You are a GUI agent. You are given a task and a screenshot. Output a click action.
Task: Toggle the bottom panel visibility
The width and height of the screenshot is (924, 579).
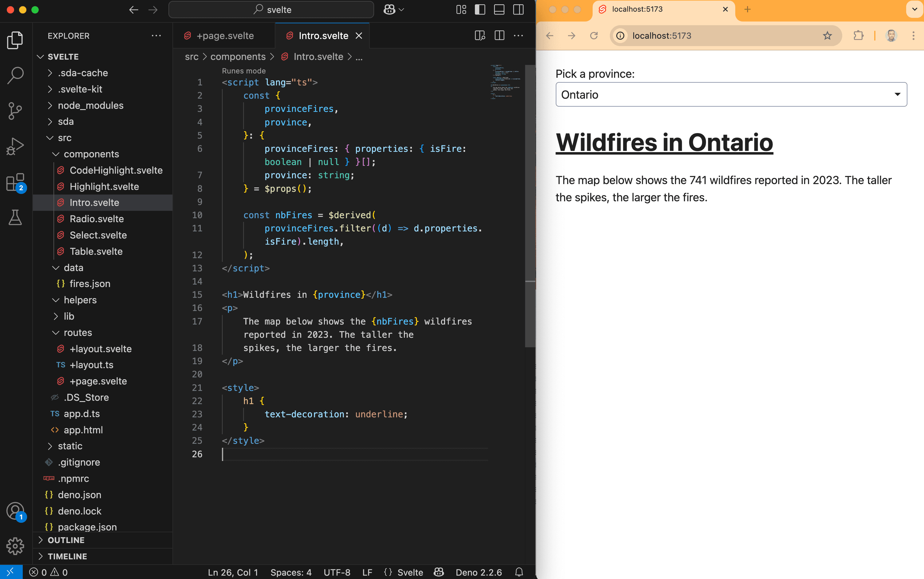pyautogui.click(x=499, y=10)
